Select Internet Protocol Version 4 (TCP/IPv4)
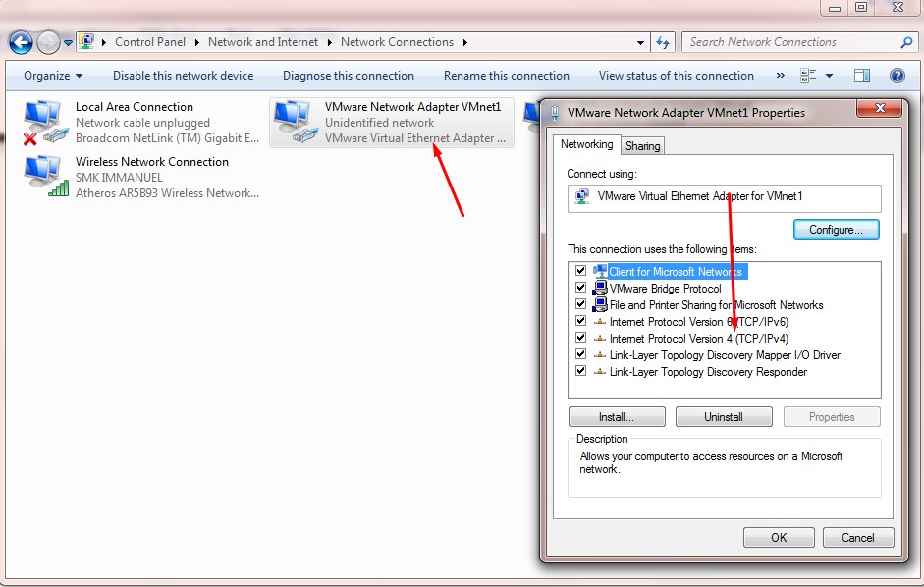 (x=699, y=339)
